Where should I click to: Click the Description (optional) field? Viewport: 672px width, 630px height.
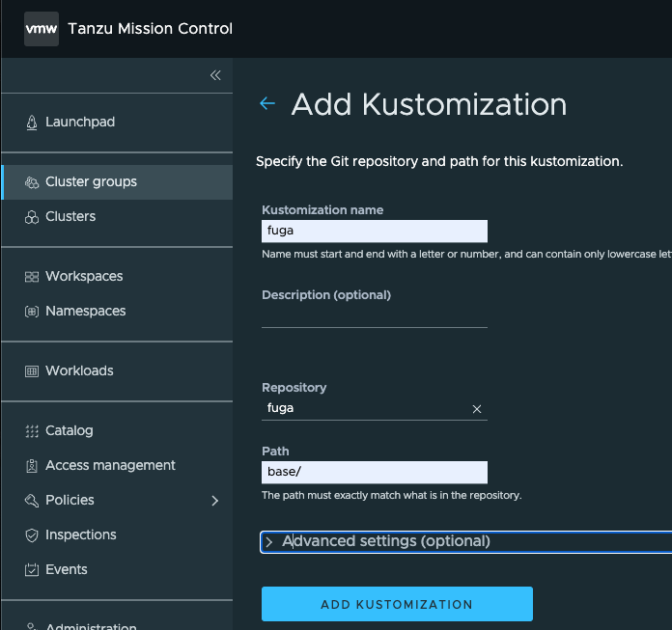(x=375, y=316)
